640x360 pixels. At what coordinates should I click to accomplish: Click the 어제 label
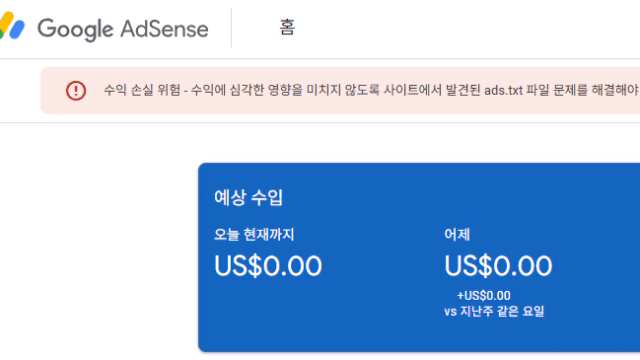click(457, 235)
